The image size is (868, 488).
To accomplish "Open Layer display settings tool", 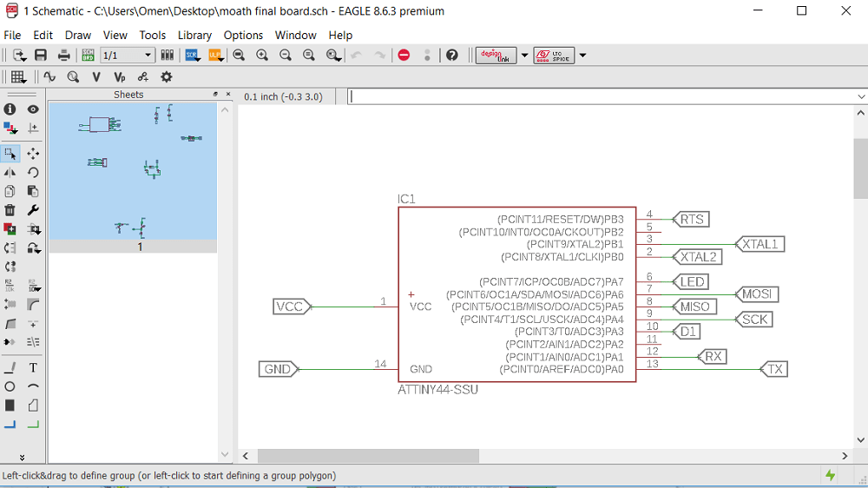I will (x=10, y=129).
